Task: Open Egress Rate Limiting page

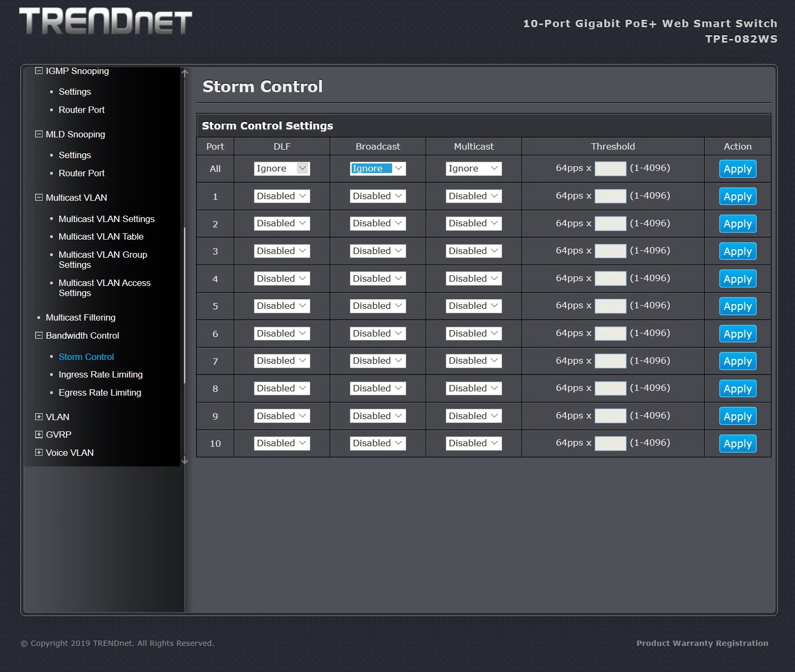Action: click(x=100, y=392)
